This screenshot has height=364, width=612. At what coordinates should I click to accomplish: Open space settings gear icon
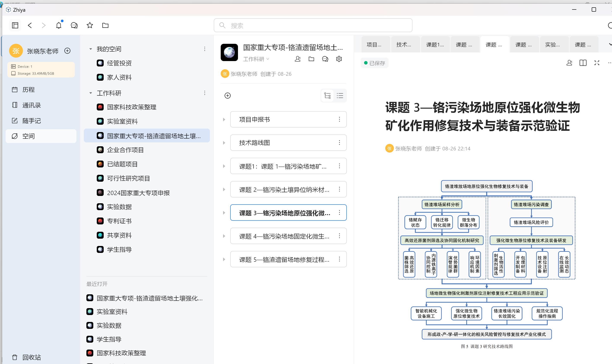pyautogui.click(x=339, y=59)
